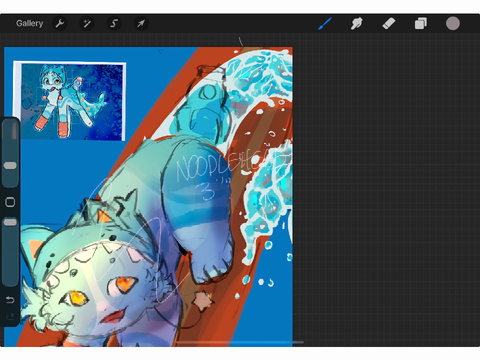
Task: Open the Layers panel
Action: coord(421,23)
